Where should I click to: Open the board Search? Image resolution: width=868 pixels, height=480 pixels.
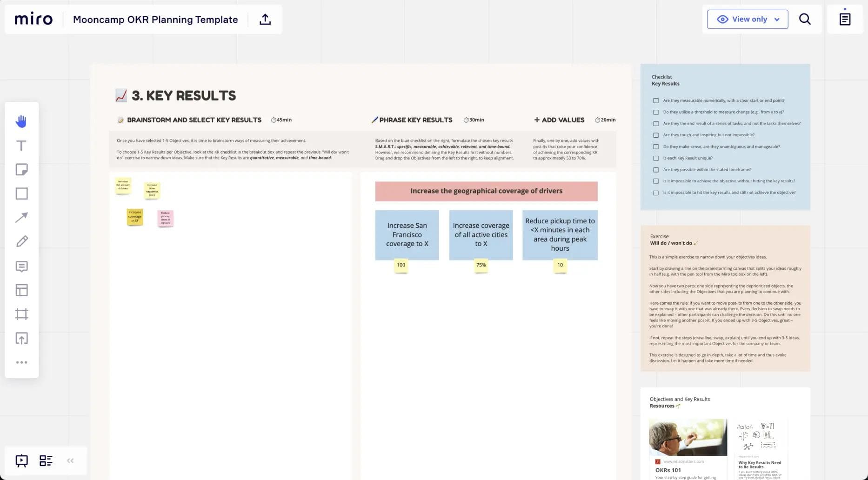pos(805,19)
